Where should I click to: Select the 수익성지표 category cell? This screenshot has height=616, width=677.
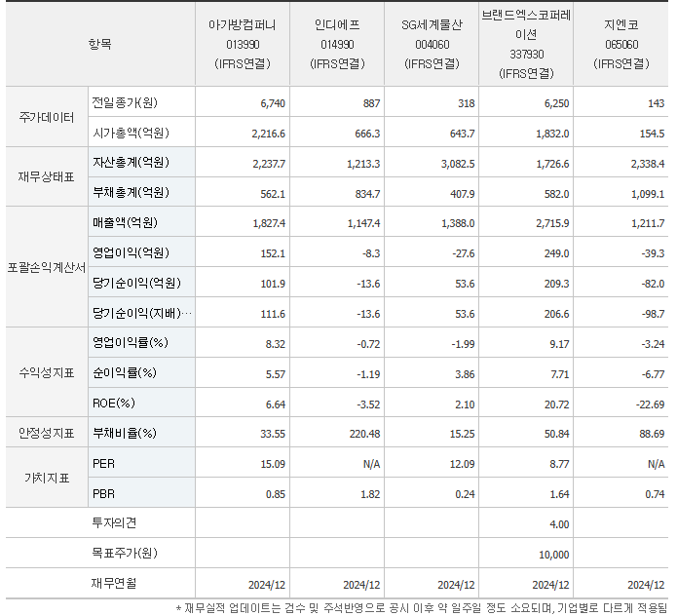click(x=47, y=372)
